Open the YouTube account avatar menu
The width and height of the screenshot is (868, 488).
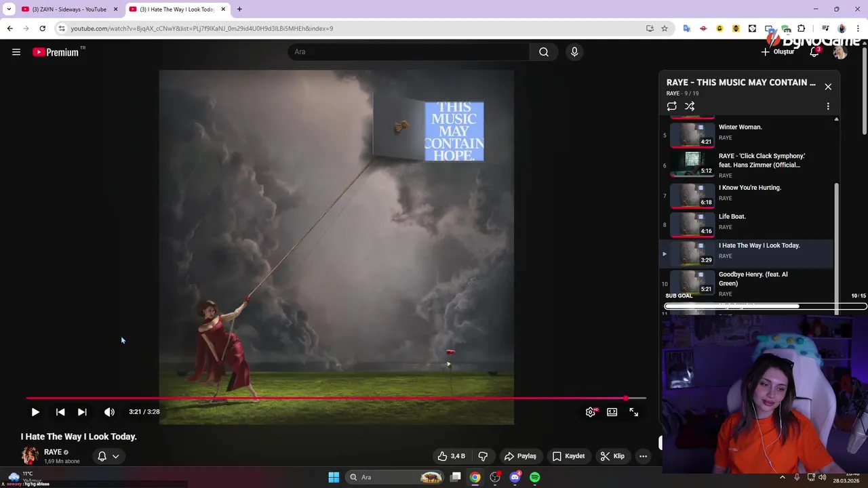point(840,52)
